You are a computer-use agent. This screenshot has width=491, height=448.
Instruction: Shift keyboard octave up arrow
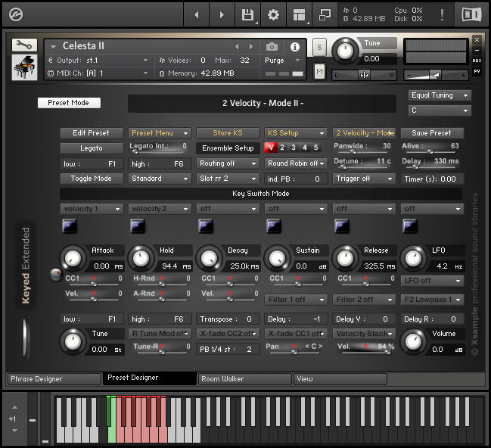click(x=14, y=408)
